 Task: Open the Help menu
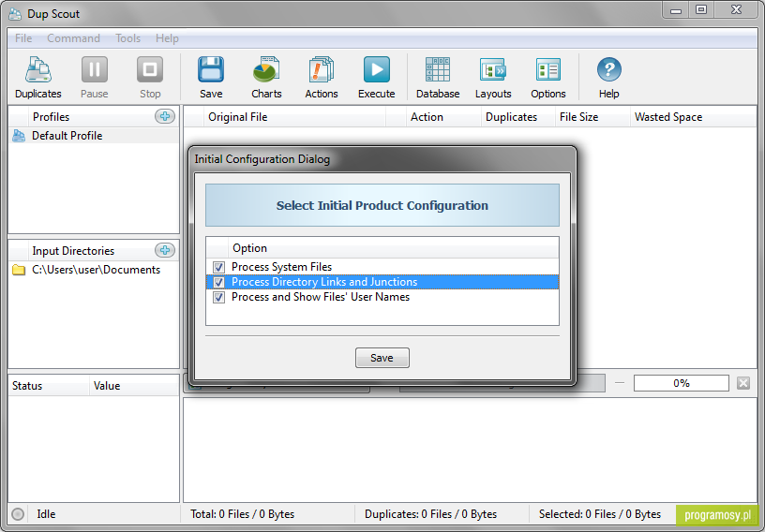tap(167, 38)
